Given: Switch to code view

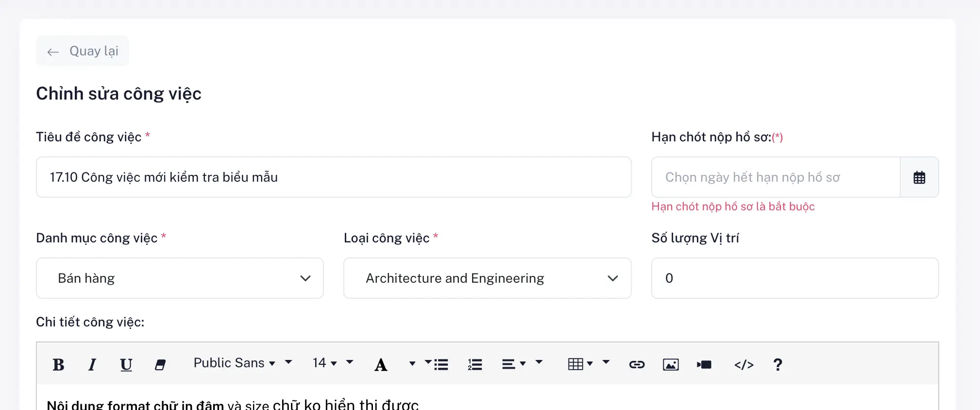Looking at the screenshot, I should pyautogui.click(x=743, y=364).
